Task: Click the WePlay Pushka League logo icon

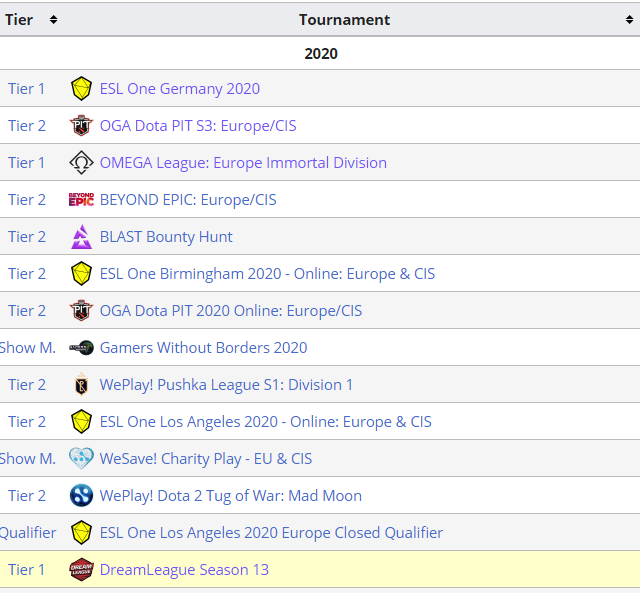Action: click(x=81, y=385)
